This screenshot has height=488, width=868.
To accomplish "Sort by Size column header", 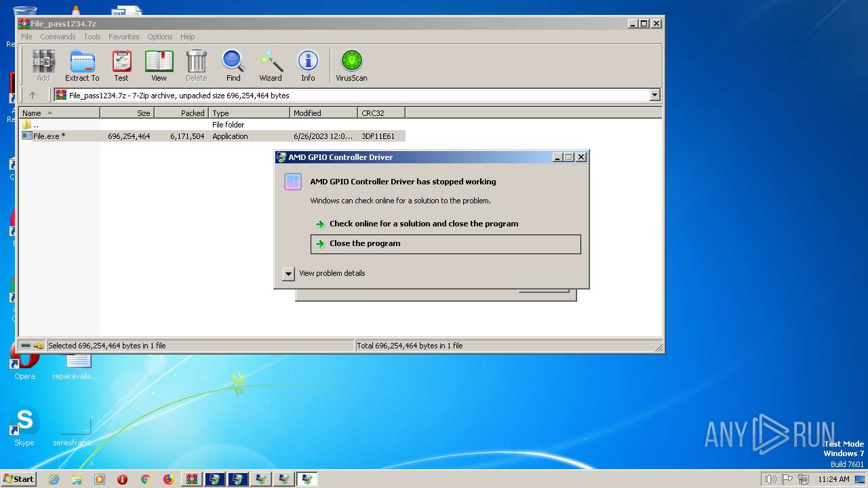I will click(x=127, y=113).
